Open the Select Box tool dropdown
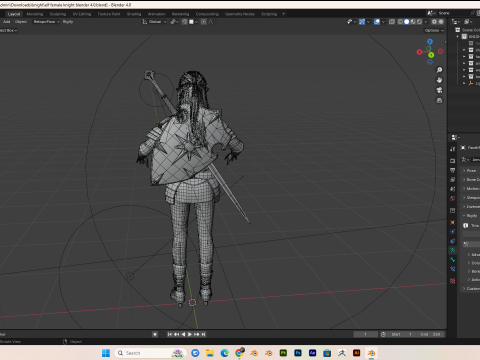 point(8,30)
